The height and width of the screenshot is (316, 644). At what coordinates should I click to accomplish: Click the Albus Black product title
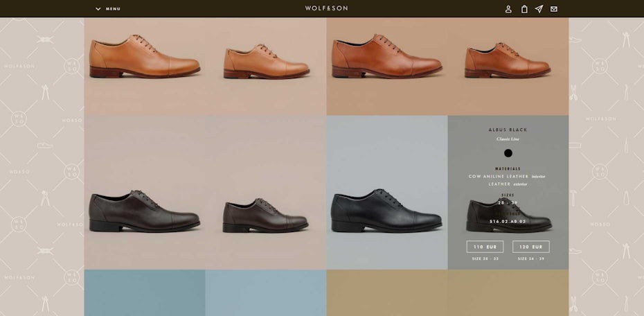tap(508, 130)
